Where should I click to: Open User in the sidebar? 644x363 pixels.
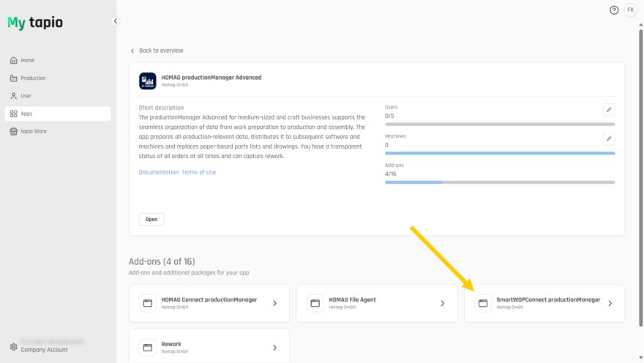[58, 96]
